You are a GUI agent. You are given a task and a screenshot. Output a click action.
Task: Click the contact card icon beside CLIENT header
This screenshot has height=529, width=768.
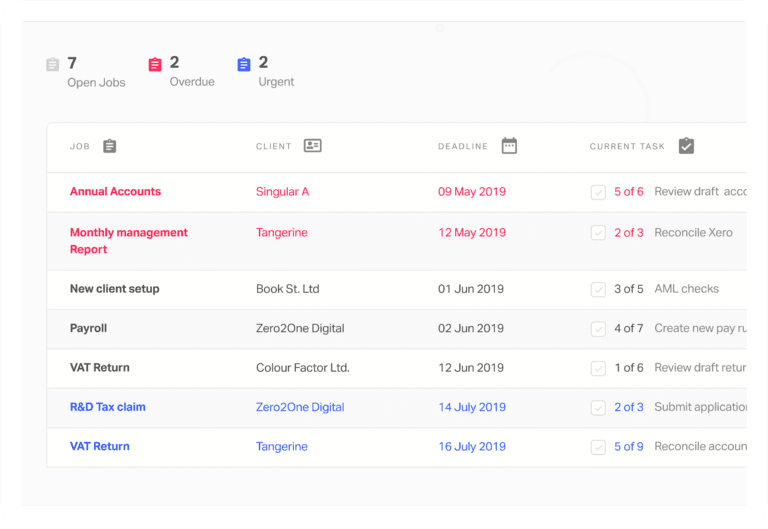312,145
